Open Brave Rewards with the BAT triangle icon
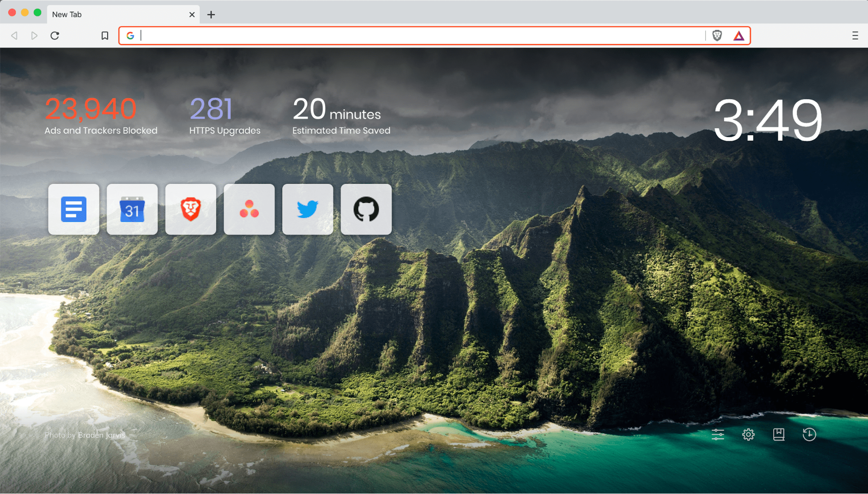The image size is (868, 494). coord(739,36)
